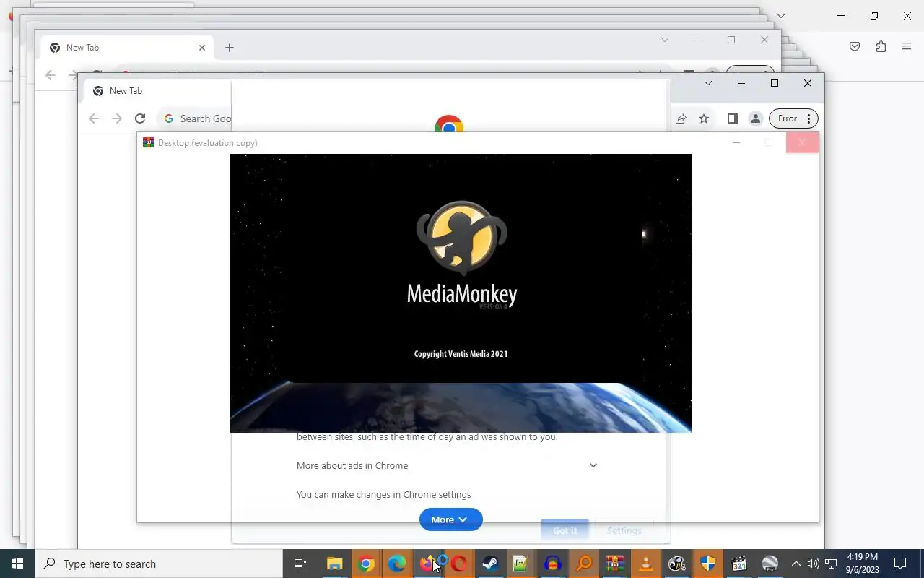Image resolution: width=924 pixels, height=578 pixels.
Task: Click the Search Google address bar
Action: (x=195, y=118)
